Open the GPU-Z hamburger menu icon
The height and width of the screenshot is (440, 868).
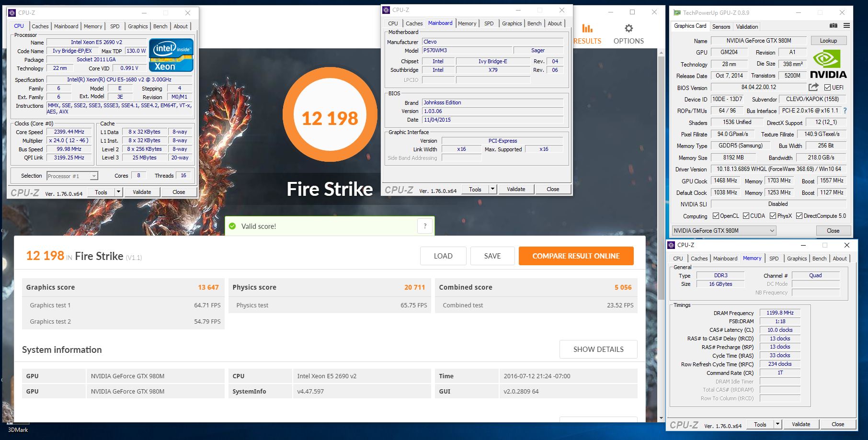tap(846, 26)
